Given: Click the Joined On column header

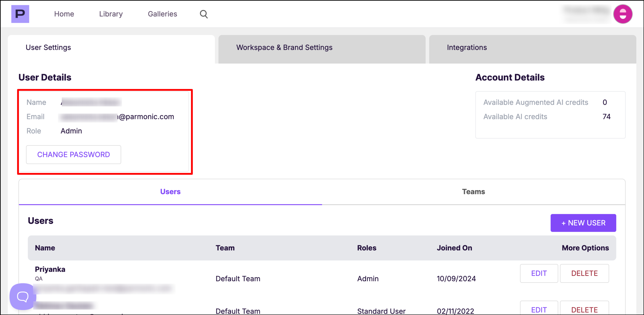Looking at the screenshot, I should click(454, 248).
